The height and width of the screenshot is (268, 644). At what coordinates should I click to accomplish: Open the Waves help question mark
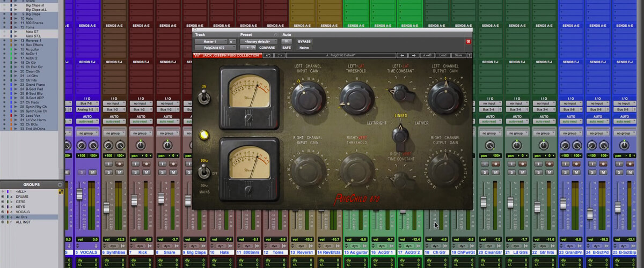click(470, 55)
